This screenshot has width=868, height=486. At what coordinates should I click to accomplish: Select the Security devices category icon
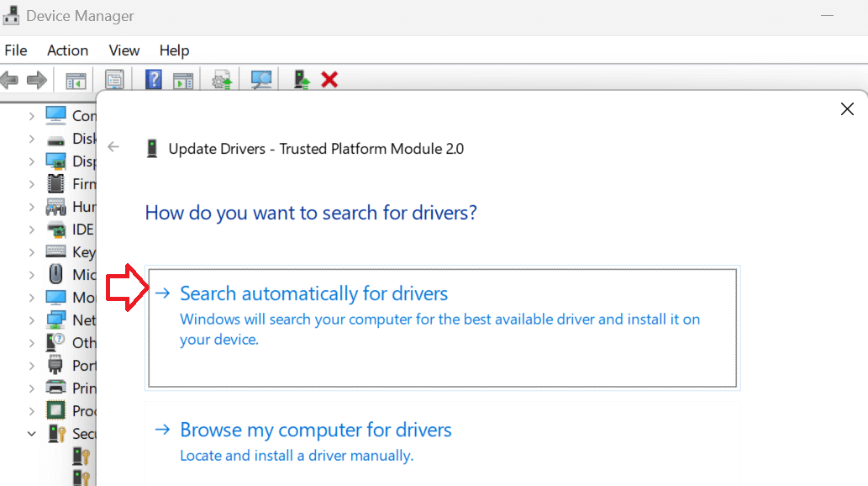(x=57, y=433)
